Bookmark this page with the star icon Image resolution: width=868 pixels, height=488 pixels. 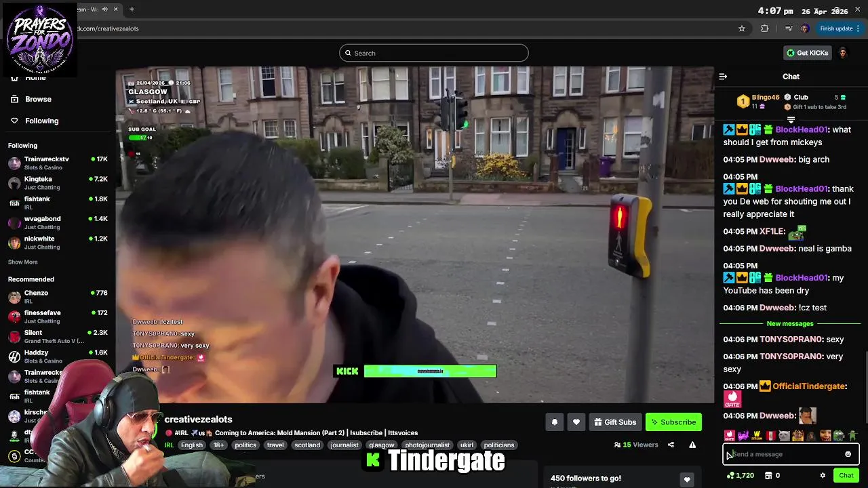point(742,28)
